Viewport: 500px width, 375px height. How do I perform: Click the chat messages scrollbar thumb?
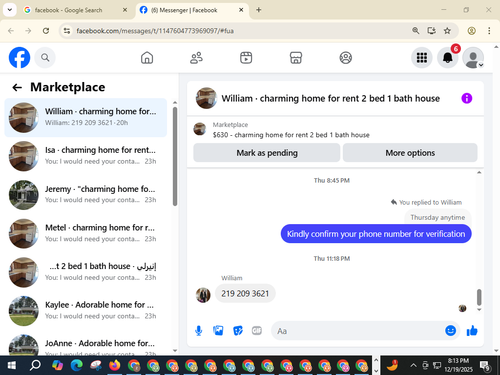(479, 297)
